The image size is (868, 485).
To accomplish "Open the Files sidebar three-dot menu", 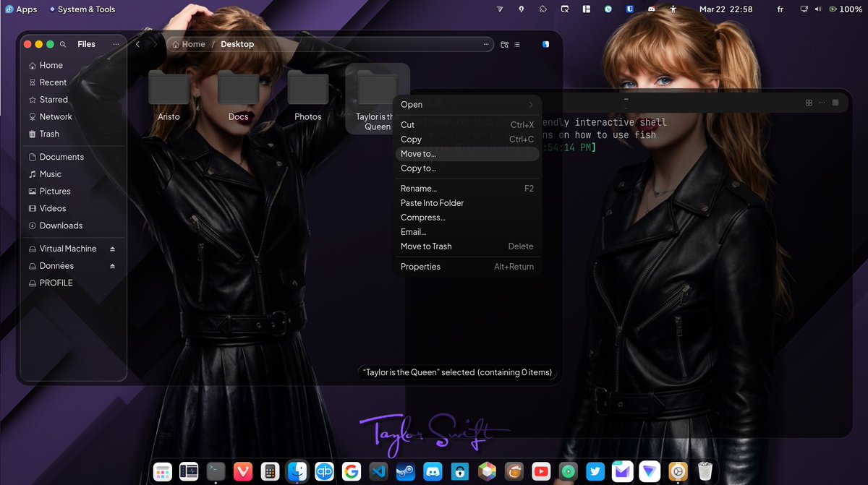I will pos(116,44).
